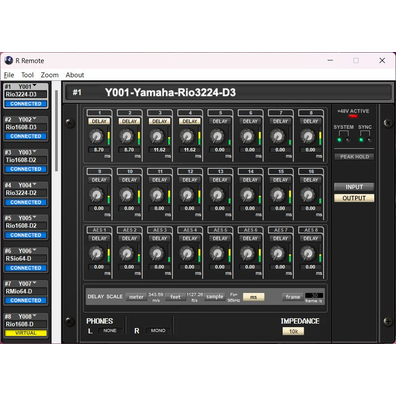The width and height of the screenshot is (396, 396).
Task: Click channel 1 delay knob
Action: pyautogui.click(x=96, y=136)
